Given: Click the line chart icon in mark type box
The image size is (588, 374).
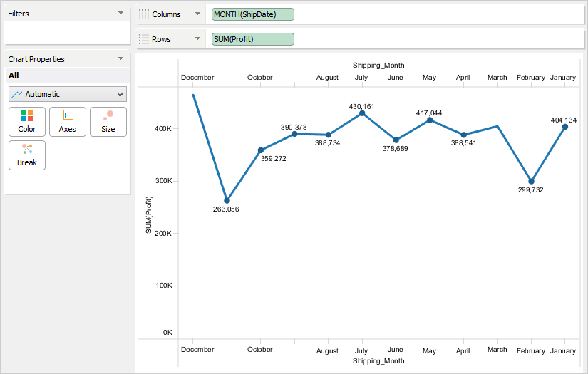Looking at the screenshot, I should (17, 94).
